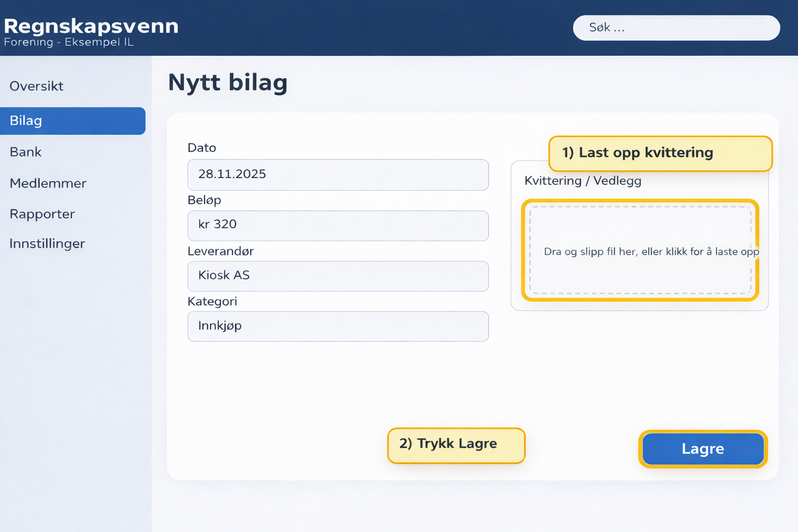Click the Nytt bilag page heading

pyautogui.click(x=228, y=82)
